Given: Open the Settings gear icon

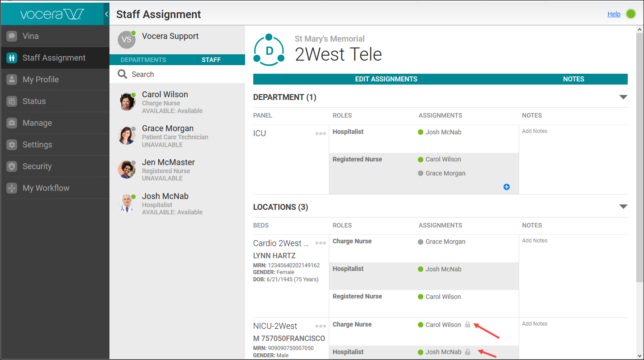Looking at the screenshot, I should click(12, 145).
